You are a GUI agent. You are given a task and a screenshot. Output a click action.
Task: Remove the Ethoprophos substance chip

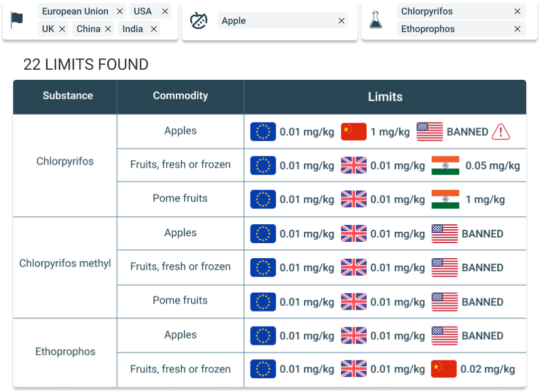516,28
